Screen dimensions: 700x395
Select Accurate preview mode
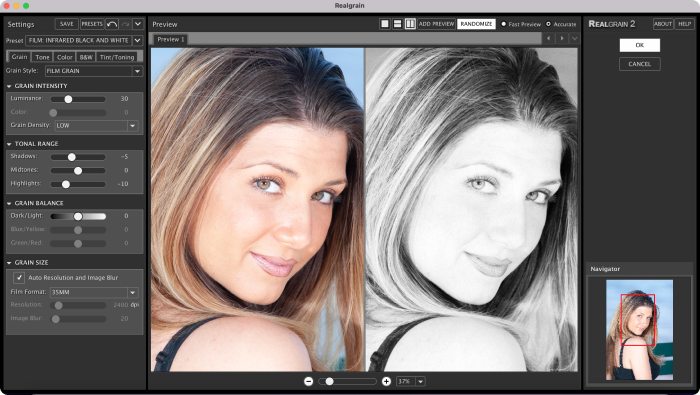548,24
